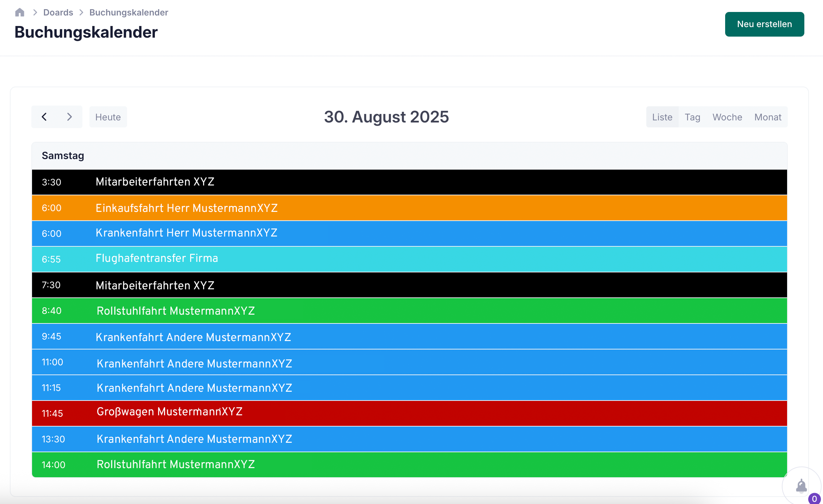The image size is (823, 504).
Task: Open the Buchungskalender breadcrumb link
Action: tap(128, 13)
